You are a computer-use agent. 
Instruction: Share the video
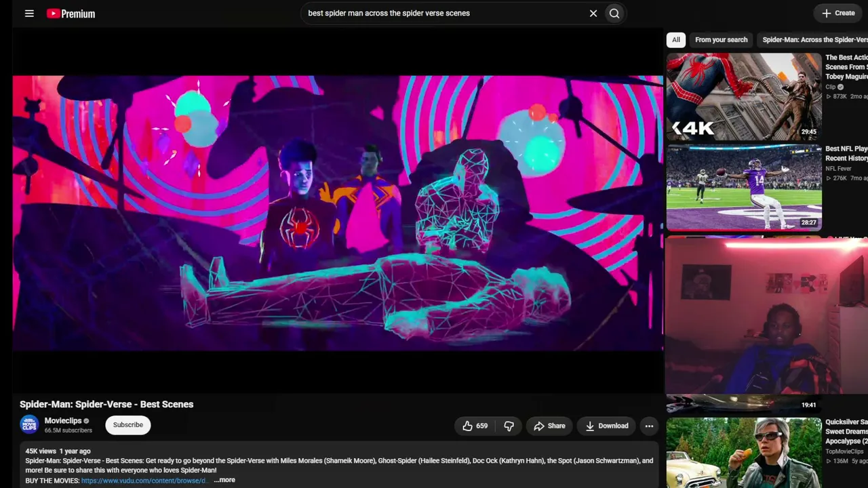[x=549, y=426]
